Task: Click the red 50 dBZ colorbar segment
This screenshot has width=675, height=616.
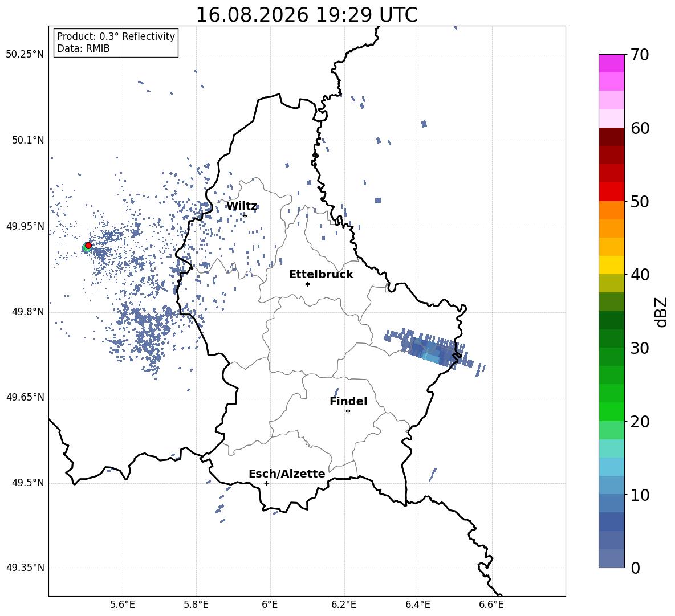Action: pos(611,192)
